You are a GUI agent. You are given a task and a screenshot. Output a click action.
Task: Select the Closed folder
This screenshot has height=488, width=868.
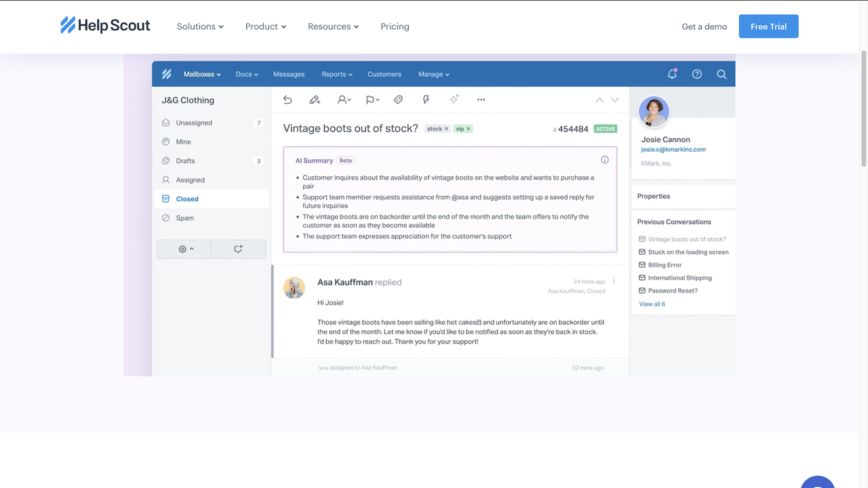coord(212,199)
